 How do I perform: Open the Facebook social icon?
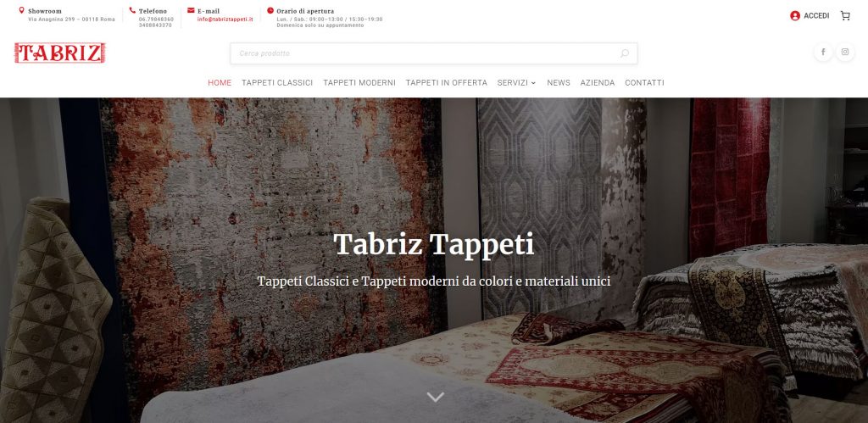click(823, 52)
